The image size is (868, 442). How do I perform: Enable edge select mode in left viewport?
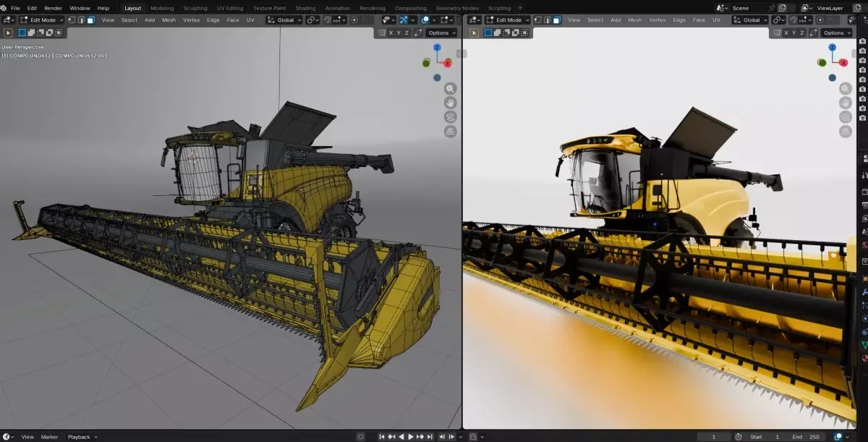coord(81,20)
